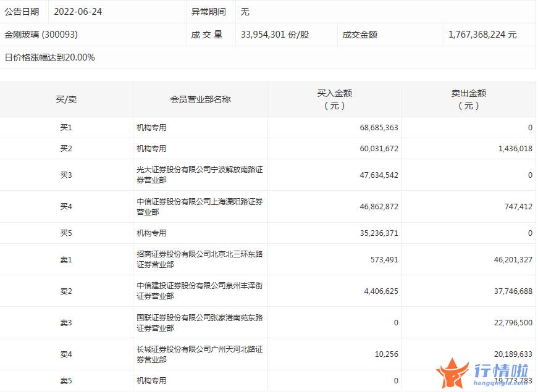Click the 卖出金额 column header
Image resolution: width=538 pixels, height=392 pixels.
469,99
